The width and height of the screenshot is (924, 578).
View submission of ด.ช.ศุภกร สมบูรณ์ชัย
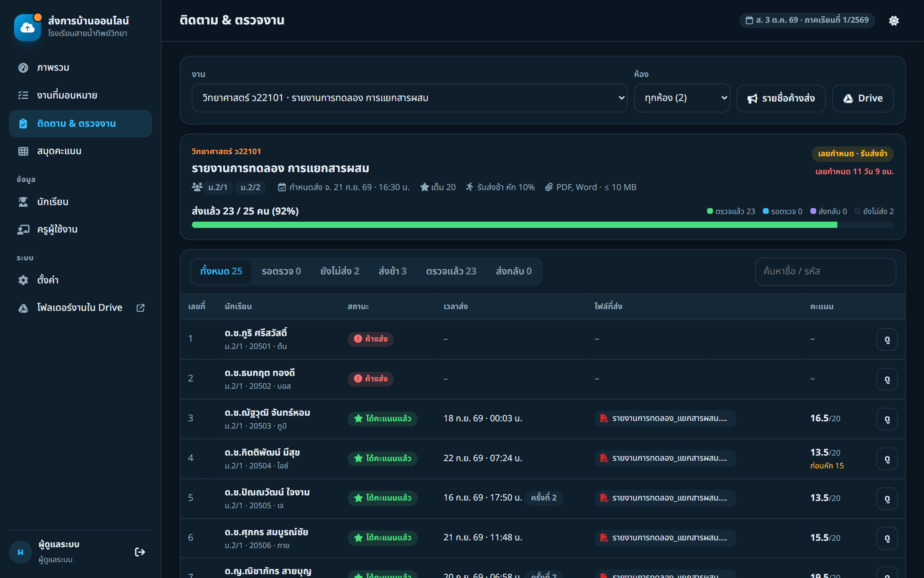click(887, 538)
